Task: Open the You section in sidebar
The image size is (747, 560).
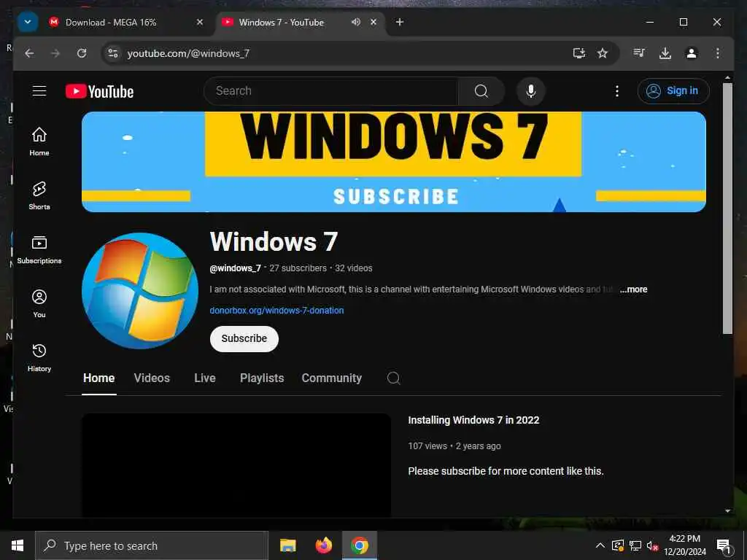Action: [39, 303]
